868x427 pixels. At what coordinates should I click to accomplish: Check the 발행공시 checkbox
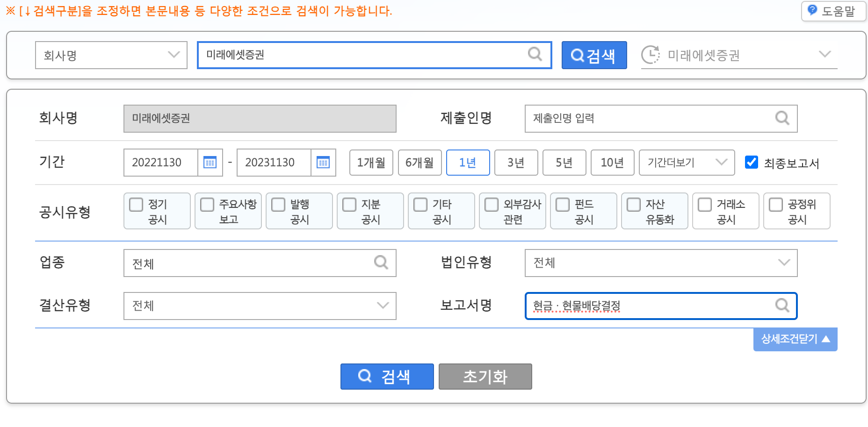(x=278, y=205)
